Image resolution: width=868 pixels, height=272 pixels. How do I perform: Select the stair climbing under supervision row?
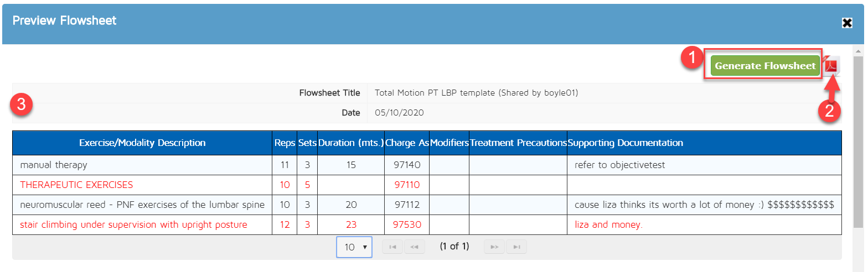133,224
